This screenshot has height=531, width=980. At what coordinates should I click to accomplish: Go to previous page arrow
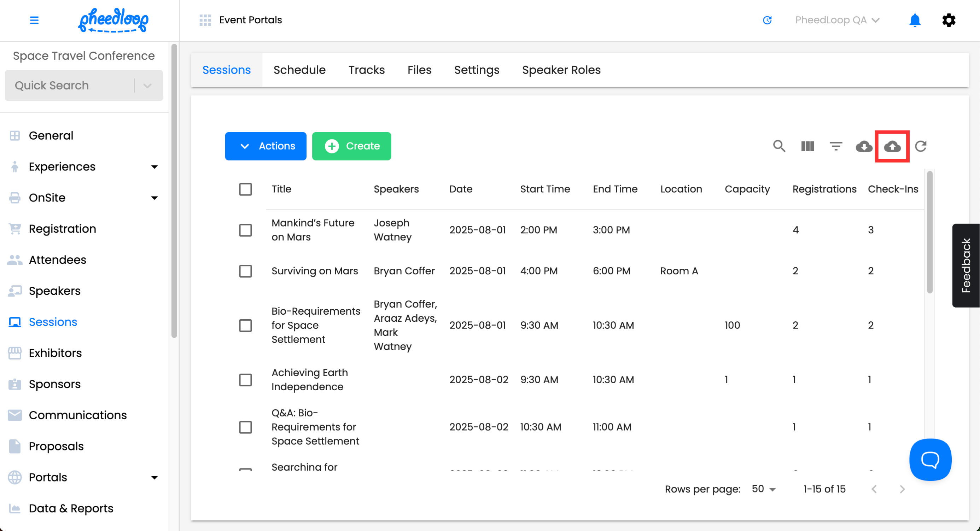pyautogui.click(x=874, y=489)
